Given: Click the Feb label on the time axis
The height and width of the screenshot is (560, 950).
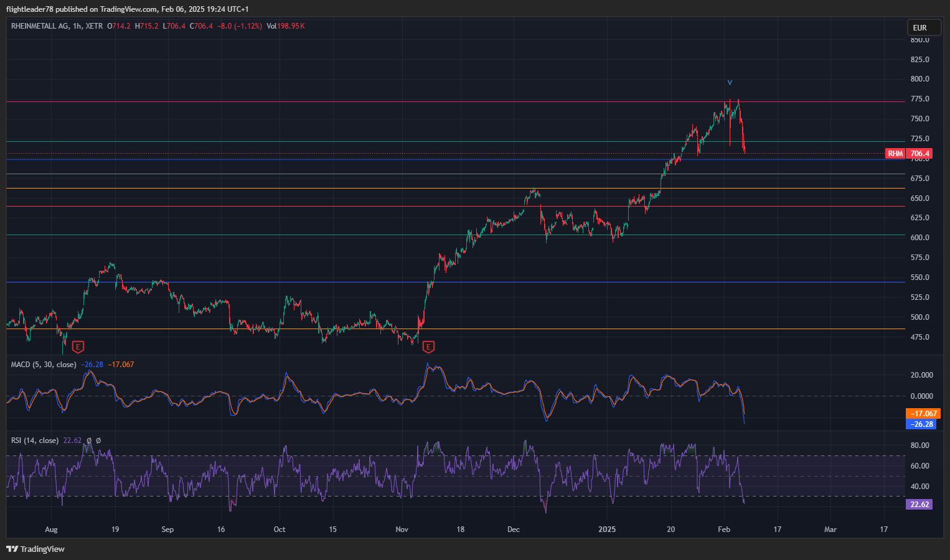Looking at the screenshot, I should click(x=724, y=530).
